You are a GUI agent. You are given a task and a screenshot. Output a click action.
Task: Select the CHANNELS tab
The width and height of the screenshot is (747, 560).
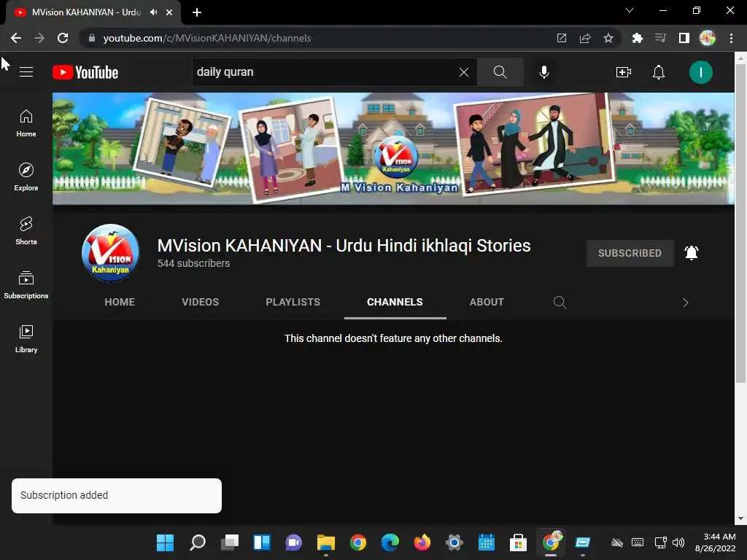coord(395,302)
